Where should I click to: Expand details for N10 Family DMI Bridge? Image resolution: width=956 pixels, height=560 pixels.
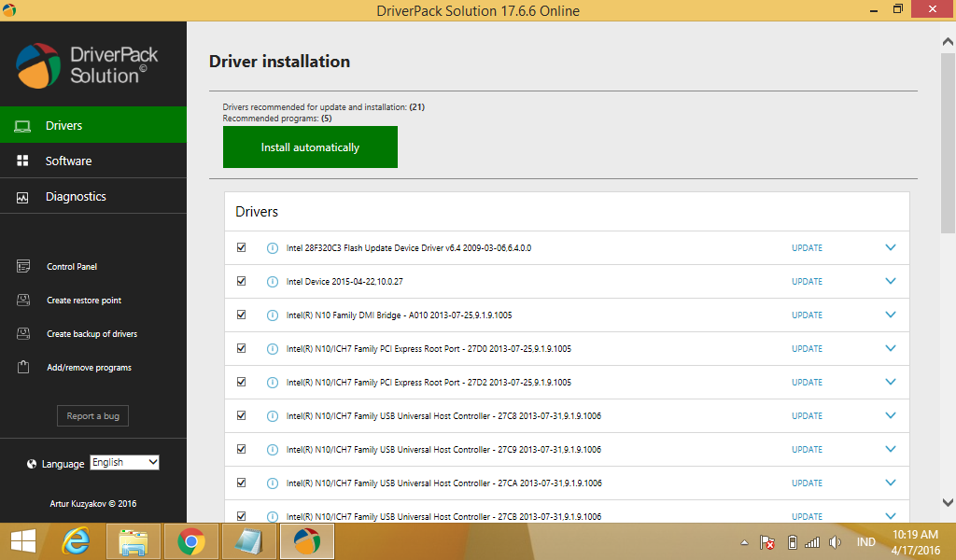coord(890,315)
